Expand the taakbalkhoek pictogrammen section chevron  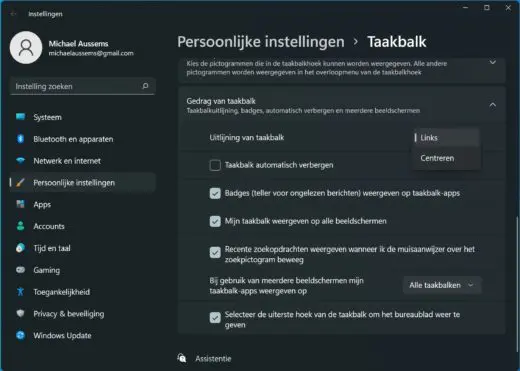[x=493, y=63]
